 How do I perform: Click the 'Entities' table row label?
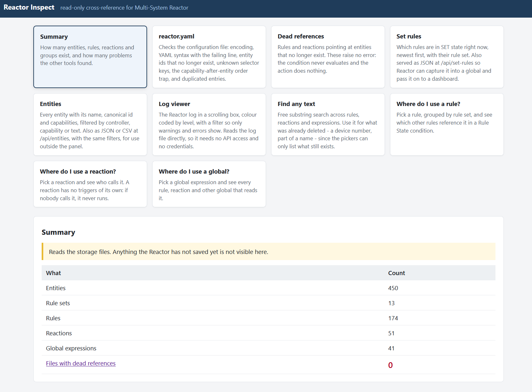[56, 288]
